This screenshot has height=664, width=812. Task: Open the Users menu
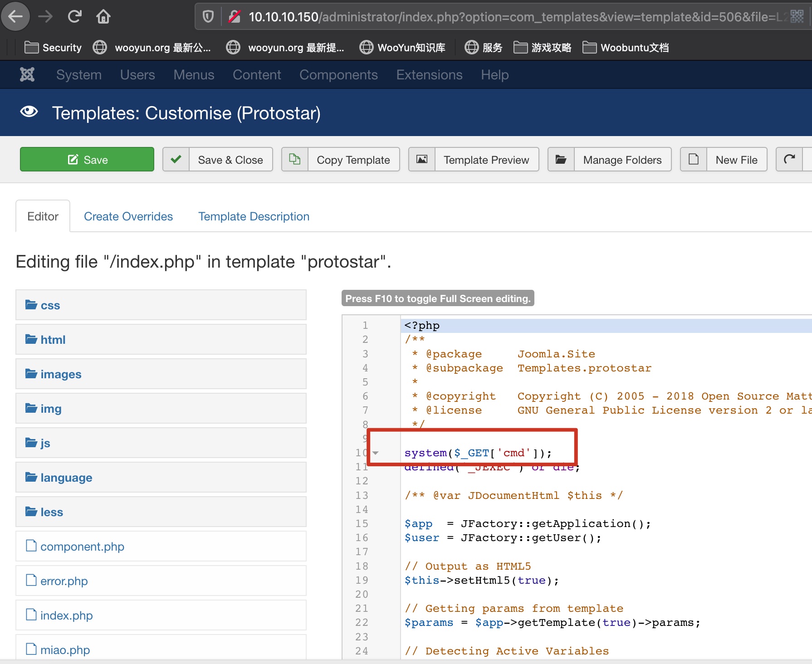(x=137, y=74)
